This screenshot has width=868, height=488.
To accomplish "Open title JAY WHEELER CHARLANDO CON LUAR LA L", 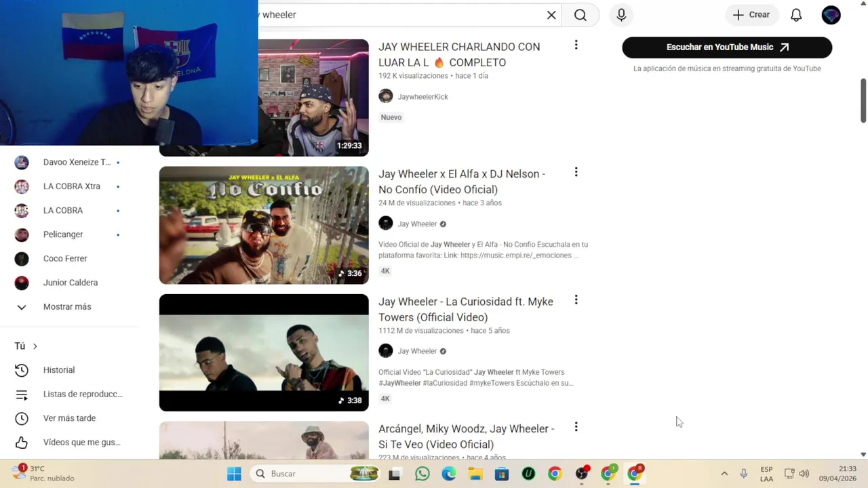I will click(x=459, y=54).
